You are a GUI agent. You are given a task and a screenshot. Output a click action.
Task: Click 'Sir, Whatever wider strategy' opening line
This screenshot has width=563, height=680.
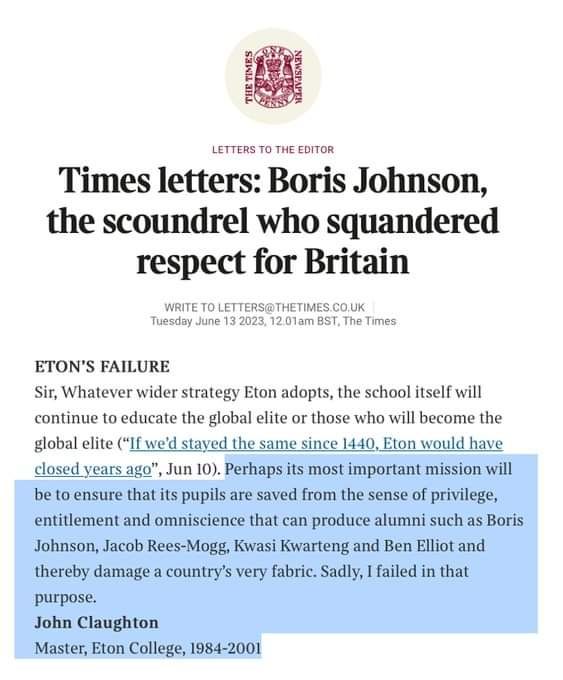(x=137, y=392)
